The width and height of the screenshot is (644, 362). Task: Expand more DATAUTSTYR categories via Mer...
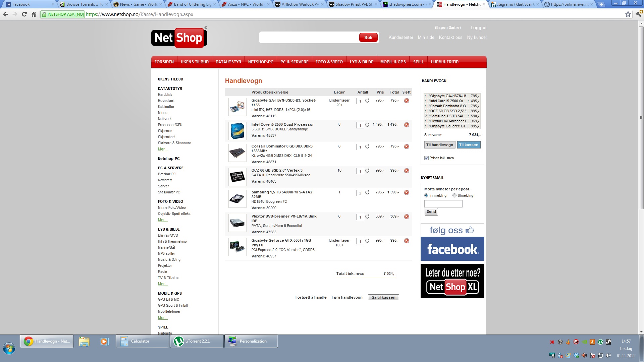click(x=163, y=149)
